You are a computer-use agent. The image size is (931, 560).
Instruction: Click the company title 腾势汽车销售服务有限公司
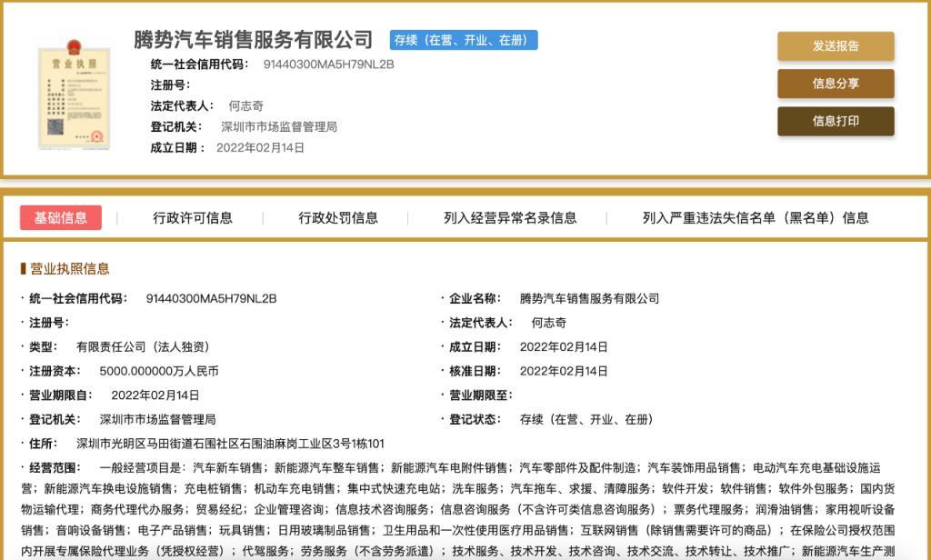(x=254, y=40)
